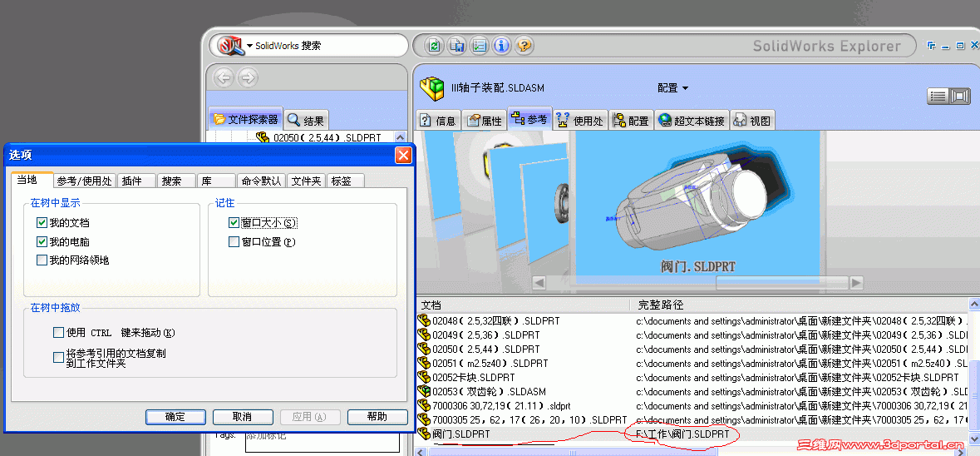Click part icon of 02048 row
Viewport: 980px width, 456px height.
point(425,321)
